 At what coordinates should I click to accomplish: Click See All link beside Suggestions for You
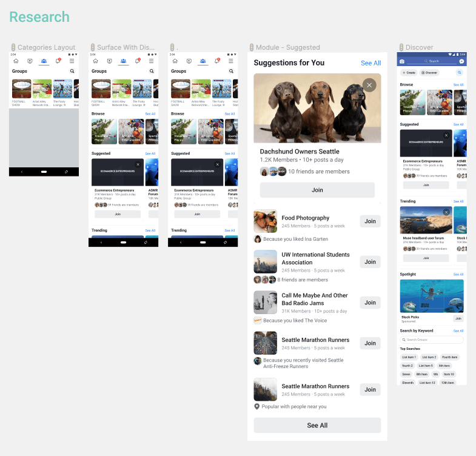(x=370, y=63)
